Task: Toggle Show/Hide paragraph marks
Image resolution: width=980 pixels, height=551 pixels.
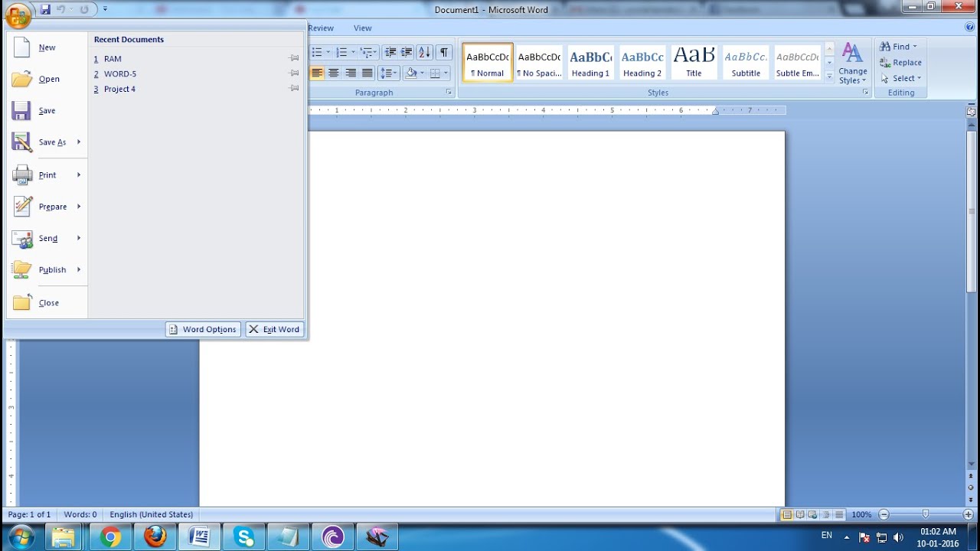Action: click(443, 53)
